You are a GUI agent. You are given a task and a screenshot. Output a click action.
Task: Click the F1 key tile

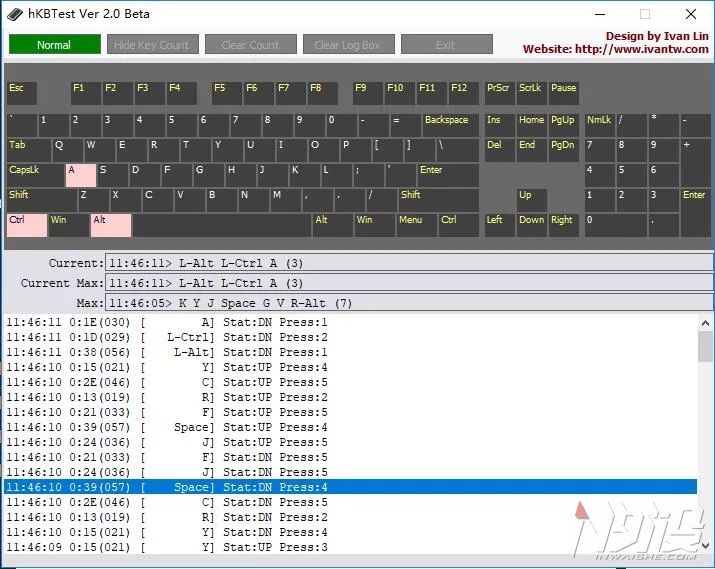point(86,93)
